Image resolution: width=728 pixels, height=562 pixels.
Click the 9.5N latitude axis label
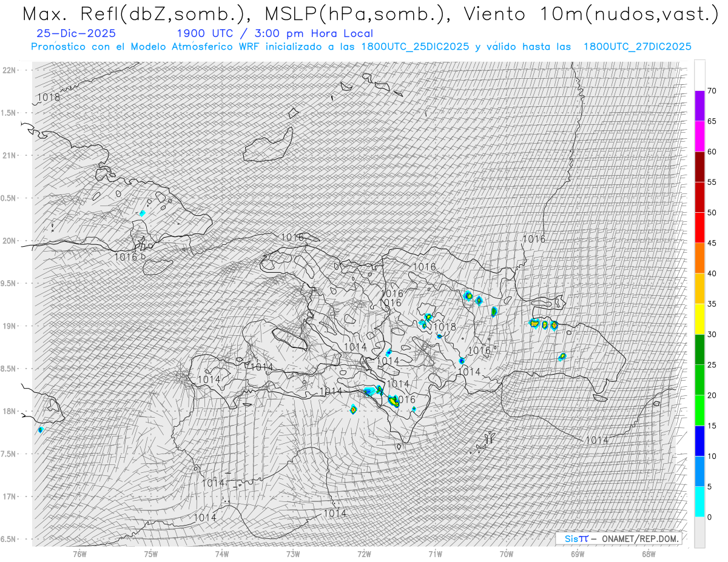point(8,283)
